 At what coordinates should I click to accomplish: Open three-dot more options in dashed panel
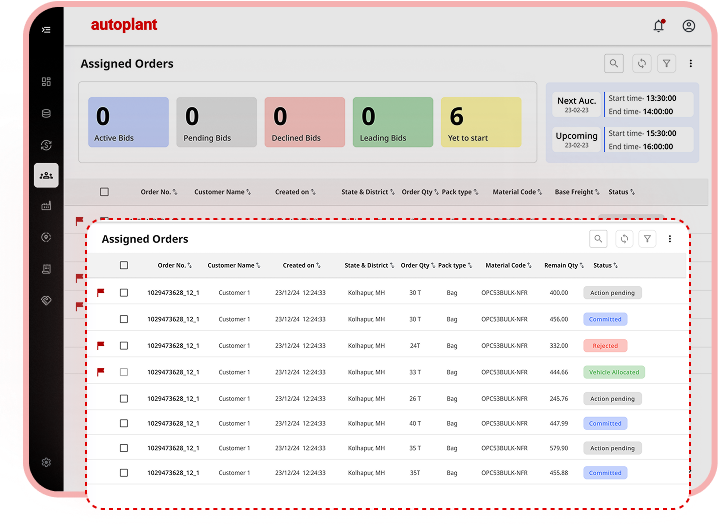670,239
